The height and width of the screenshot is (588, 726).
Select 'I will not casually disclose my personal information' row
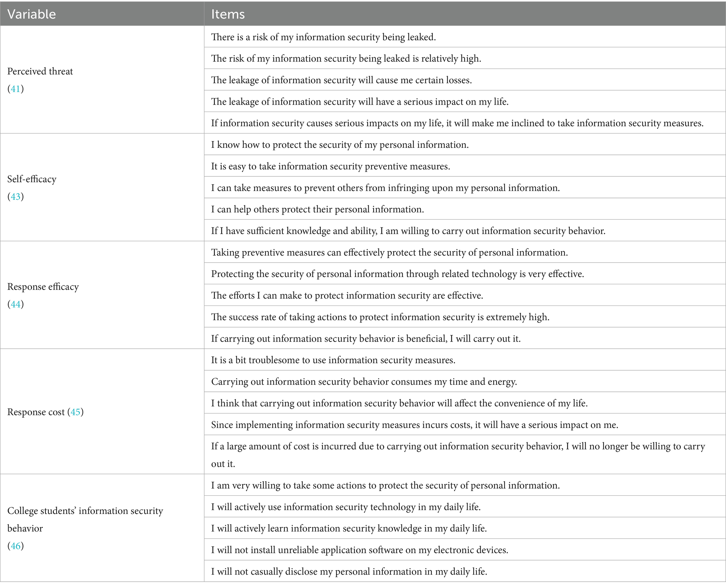tap(349, 572)
